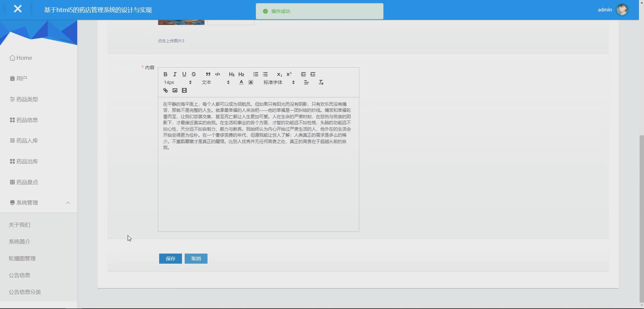This screenshot has height=309, width=644.
Task: Format selected text as blockquote
Action: (x=208, y=74)
